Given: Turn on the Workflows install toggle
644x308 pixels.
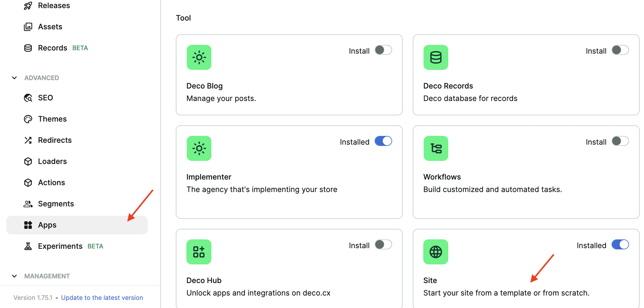Looking at the screenshot, I should (x=620, y=141).
